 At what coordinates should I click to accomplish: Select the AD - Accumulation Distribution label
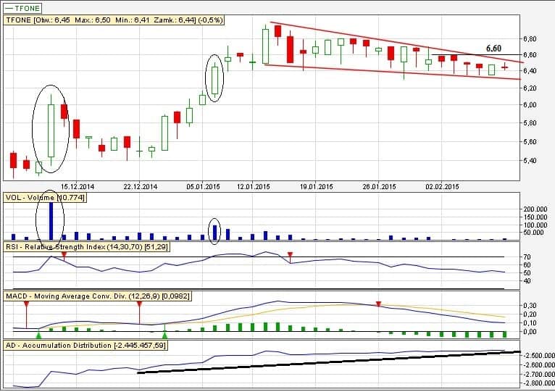coord(85,346)
